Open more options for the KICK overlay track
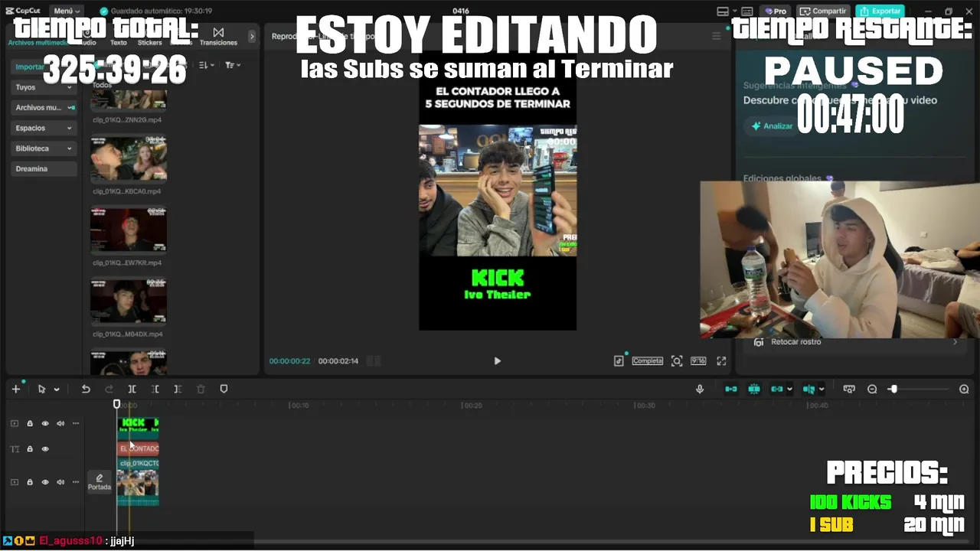Screen dimensions: 980x551 pyautogui.click(x=76, y=423)
